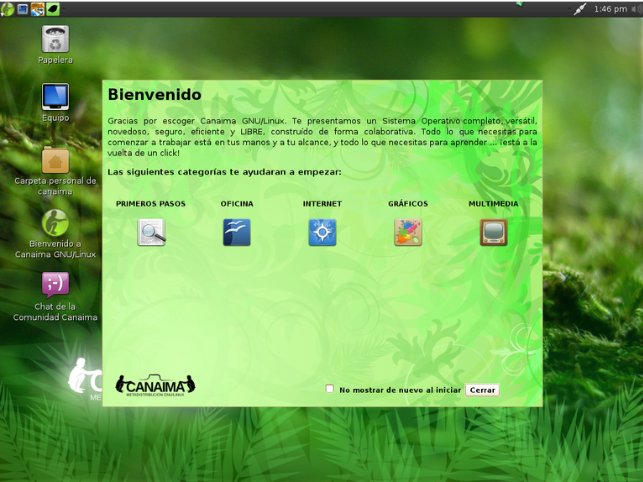Image resolution: width=643 pixels, height=482 pixels.
Task: Click the Canaima logo in the welcome dialog
Action: coord(155,385)
